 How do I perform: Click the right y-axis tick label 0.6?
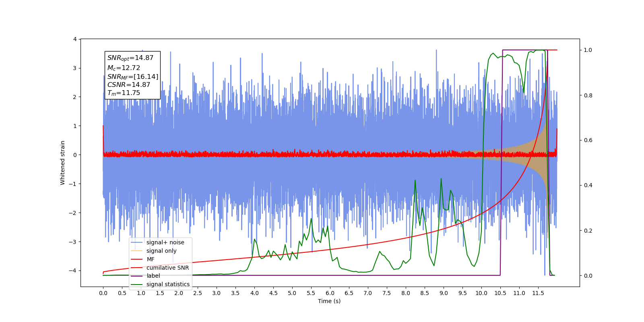[x=588, y=140]
